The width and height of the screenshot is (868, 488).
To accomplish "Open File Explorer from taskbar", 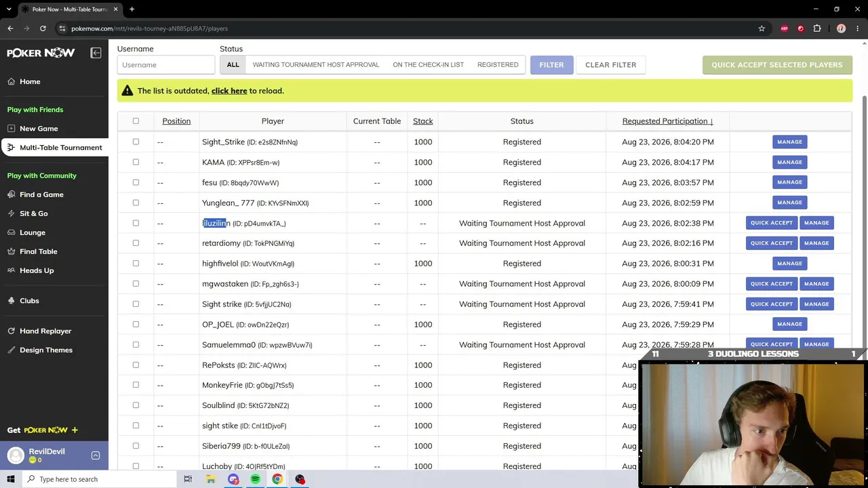I will (211, 479).
